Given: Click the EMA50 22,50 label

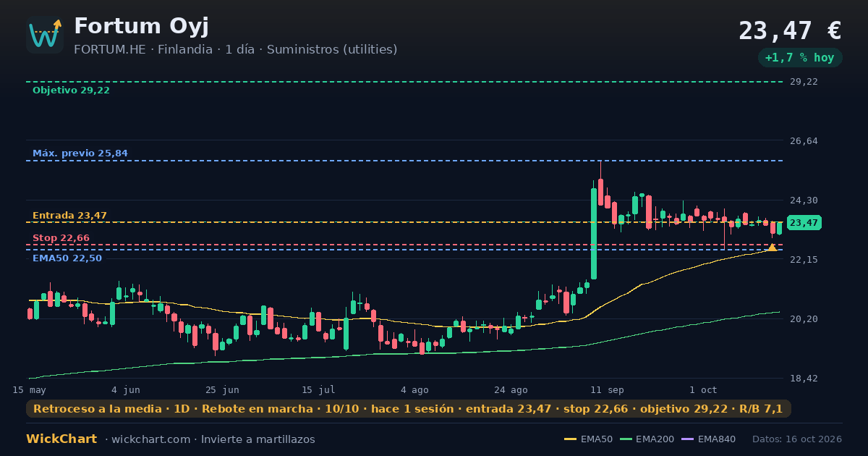Looking at the screenshot, I should tap(67, 258).
